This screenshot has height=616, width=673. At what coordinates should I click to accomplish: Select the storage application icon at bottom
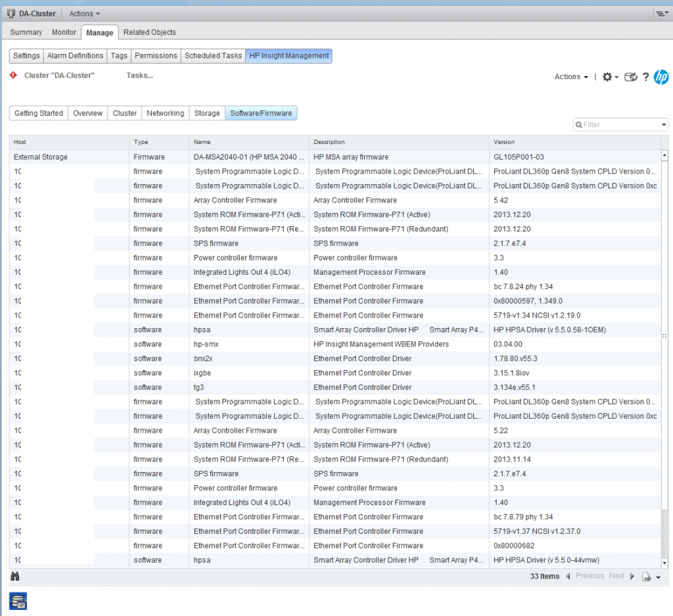[x=18, y=600]
